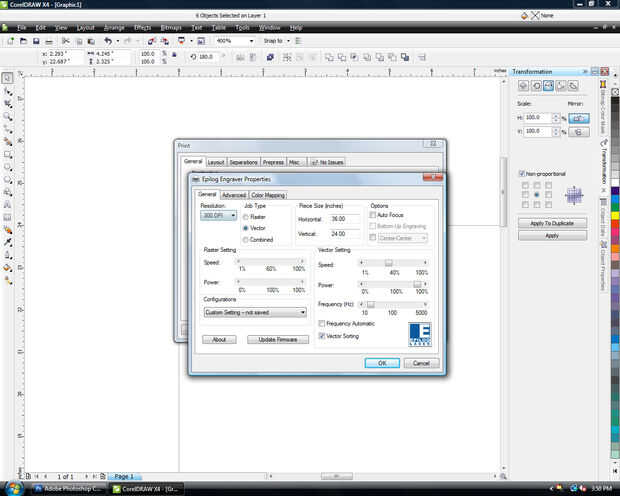Screen dimensions: 620x496
Task: Select the Ellipse tool in toolbox
Action: (8, 167)
